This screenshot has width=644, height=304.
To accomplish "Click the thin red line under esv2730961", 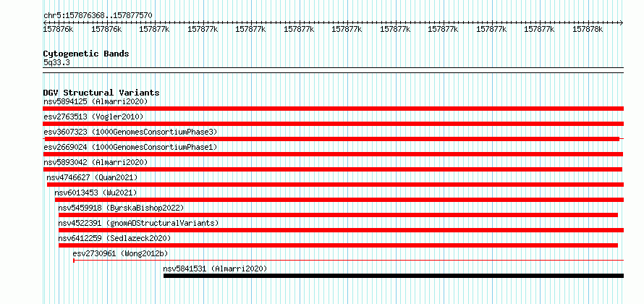I will 348,260.
